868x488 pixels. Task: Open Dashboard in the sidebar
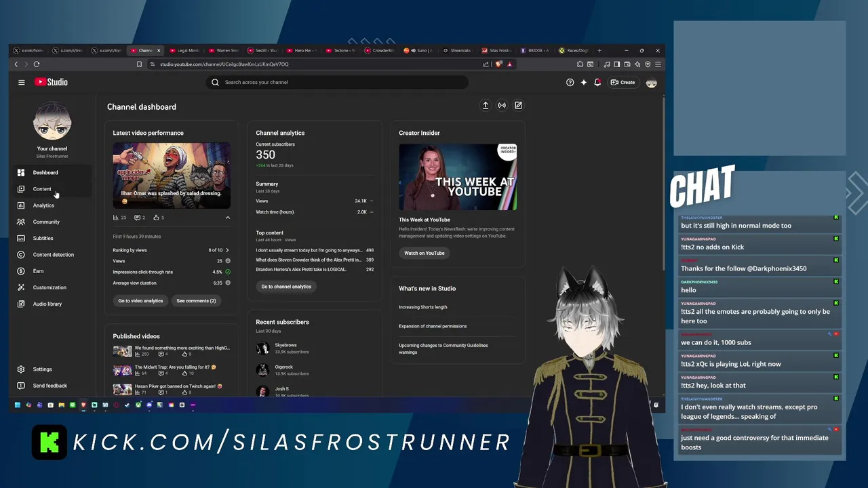click(x=52, y=172)
